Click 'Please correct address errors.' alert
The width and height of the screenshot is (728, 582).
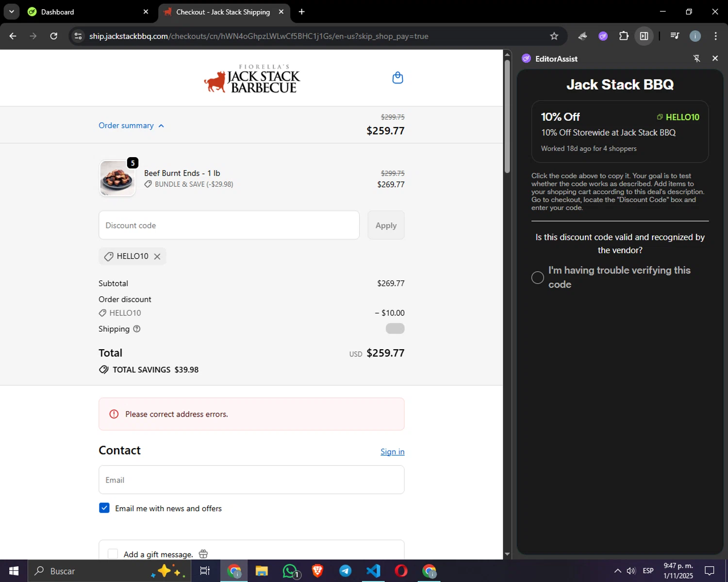[x=251, y=414]
